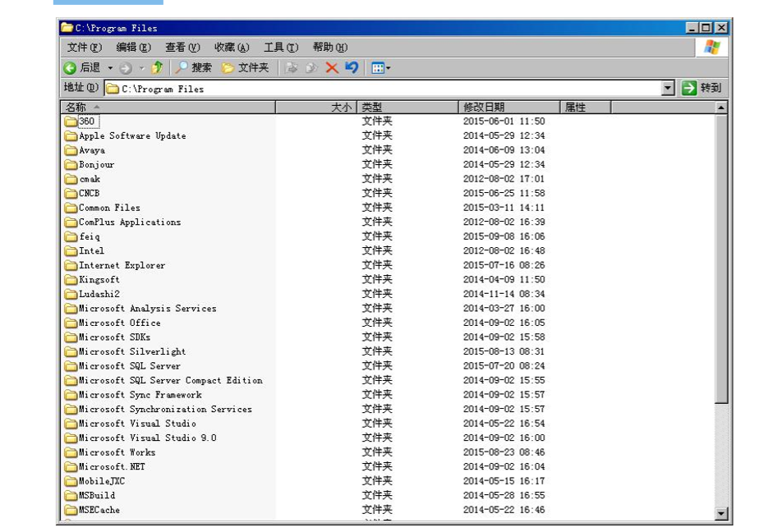Click the Microsoft Synchronization Services name
This screenshot has width=778, height=532.
tap(166, 409)
